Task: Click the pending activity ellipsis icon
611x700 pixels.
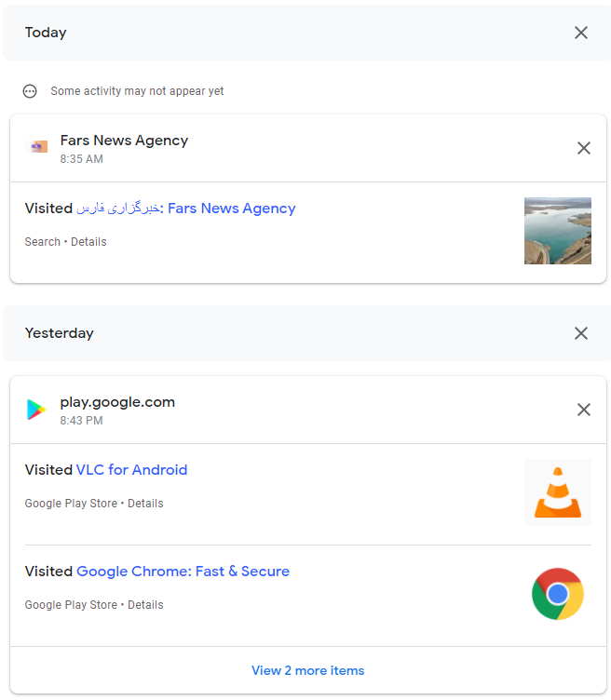Action: (x=30, y=91)
